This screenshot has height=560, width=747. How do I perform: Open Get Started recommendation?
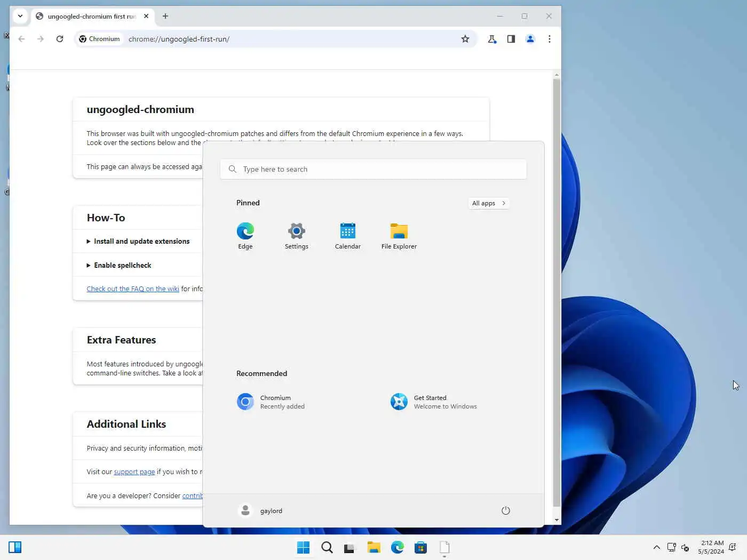434,402
